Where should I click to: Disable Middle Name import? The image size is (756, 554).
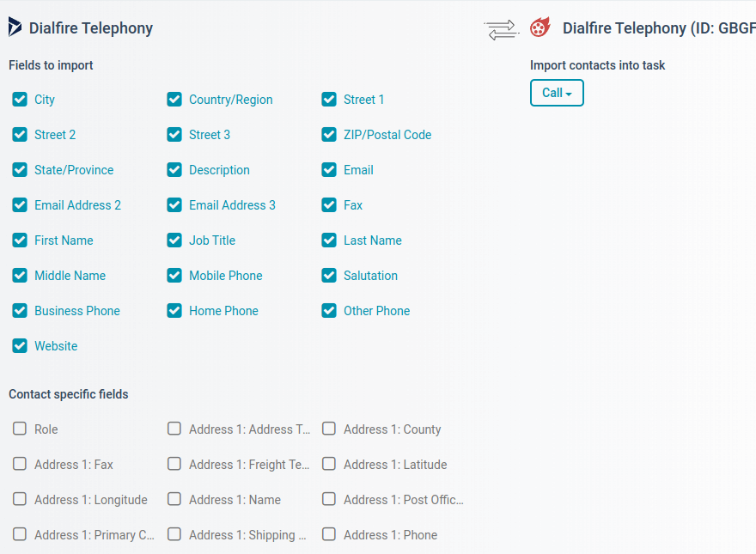[x=20, y=276]
